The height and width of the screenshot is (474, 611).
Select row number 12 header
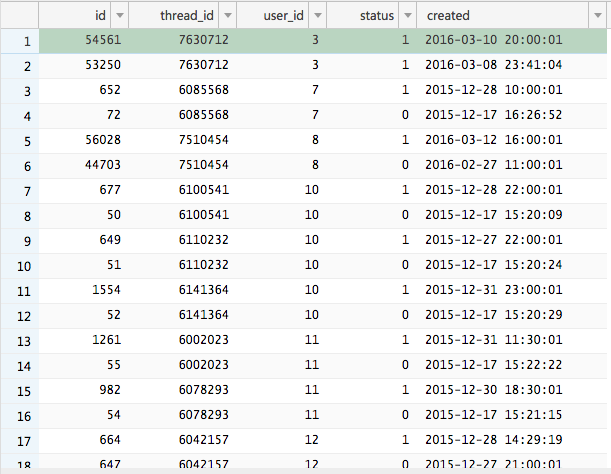(x=20, y=316)
